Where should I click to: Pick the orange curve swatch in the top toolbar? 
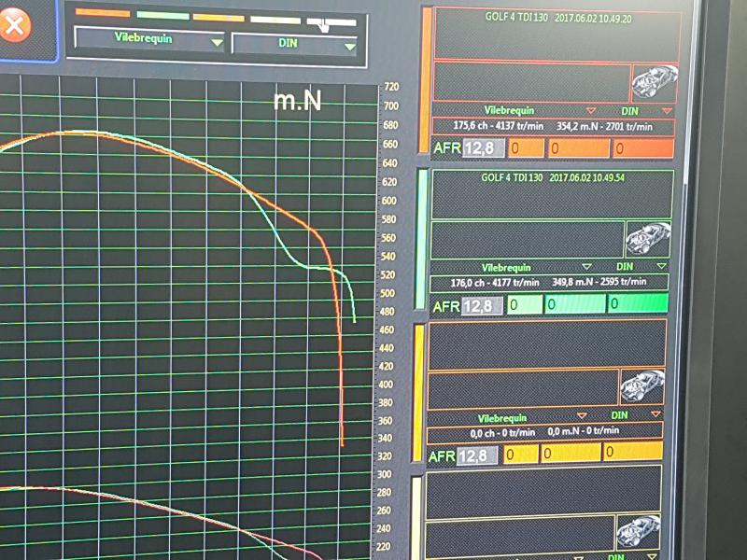click(103, 13)
